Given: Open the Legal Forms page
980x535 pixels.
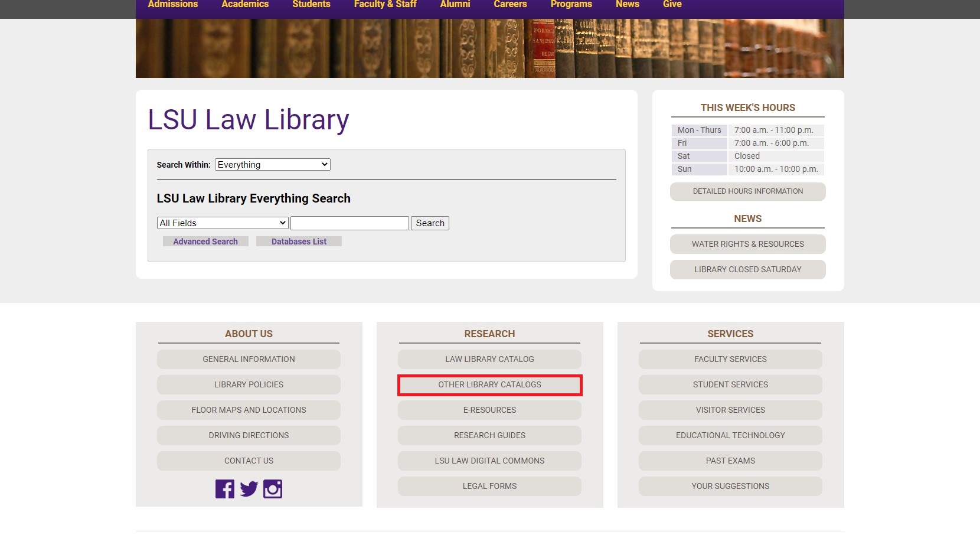Looking at the screenshot, I should tap(489, 486).
